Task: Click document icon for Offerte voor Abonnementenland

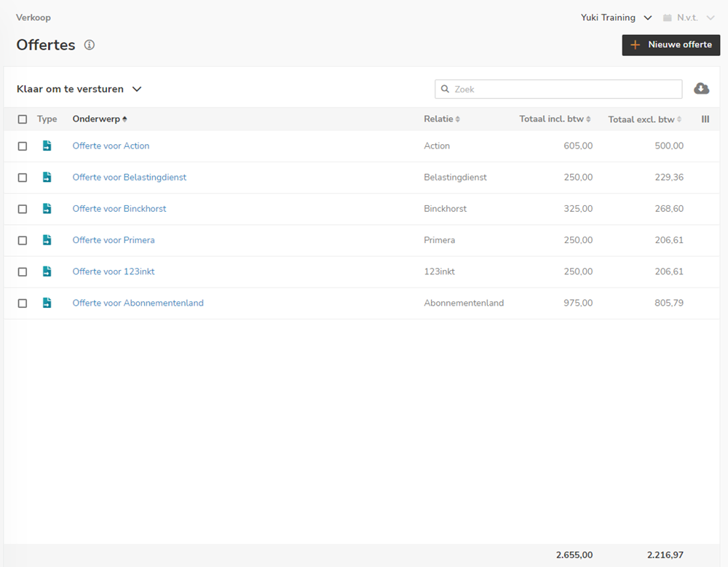Action: 47,304
